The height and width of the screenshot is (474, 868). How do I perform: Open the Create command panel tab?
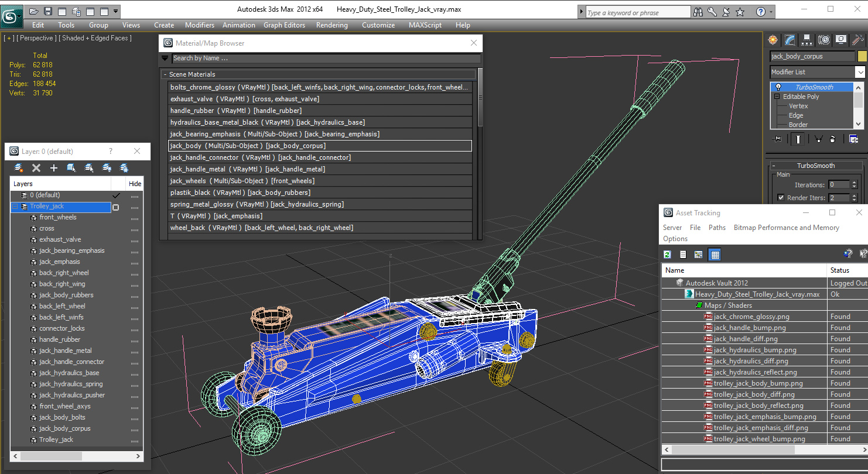point(773,40)
